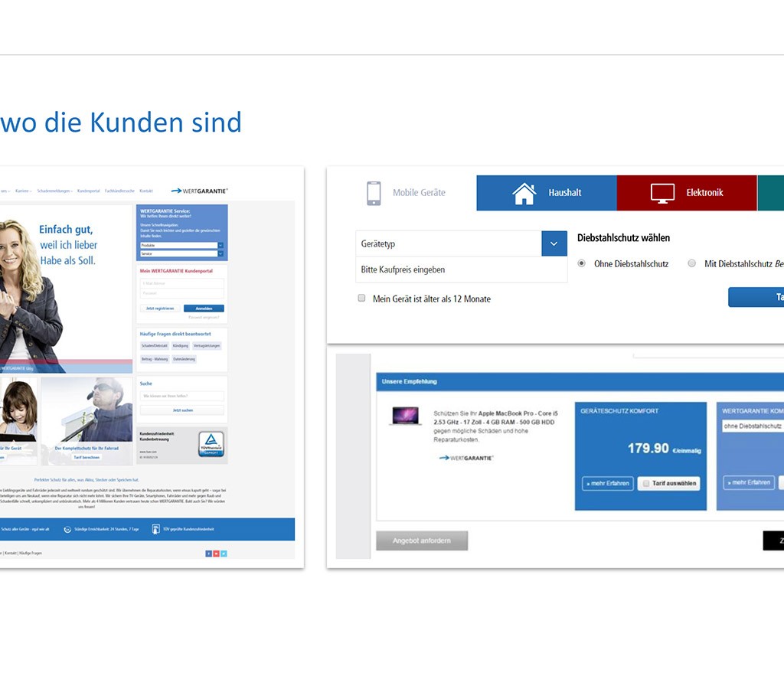
Task: Click the MacBook Pro product thumbnail
Action: (406, 416)
